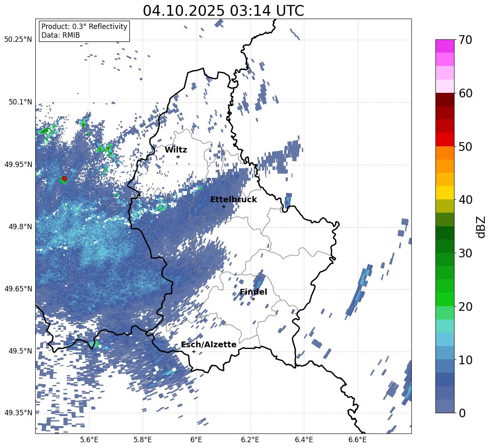The height and width of the screenshot is (448, 491).
Task: Click the colorbar tick label 0
Action: (x=462, y=413)
